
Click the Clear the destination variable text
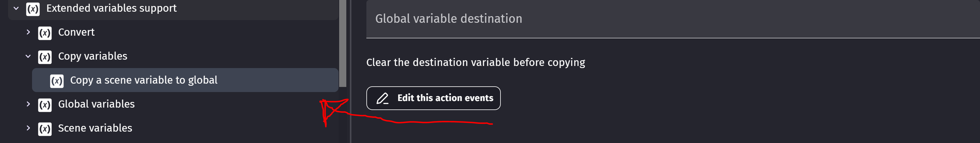(x=475, y=62)
